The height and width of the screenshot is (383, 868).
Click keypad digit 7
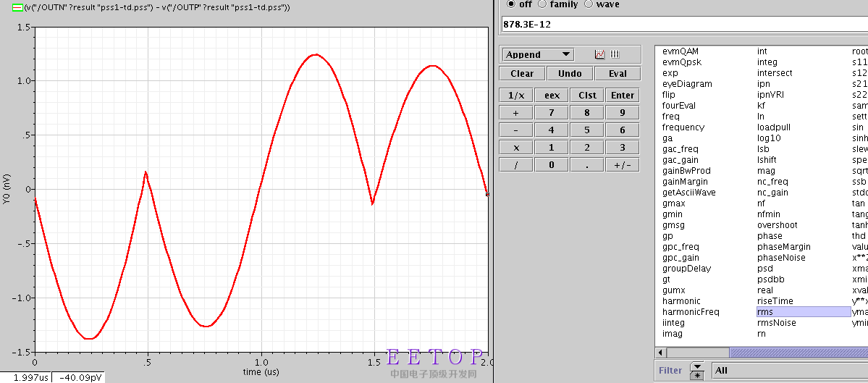click(x=552, y=113)
